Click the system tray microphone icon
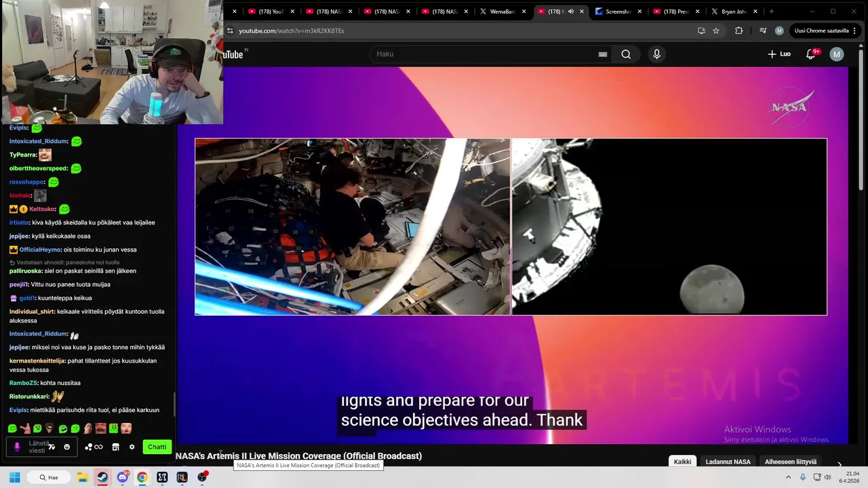 (x=803, y=477)
